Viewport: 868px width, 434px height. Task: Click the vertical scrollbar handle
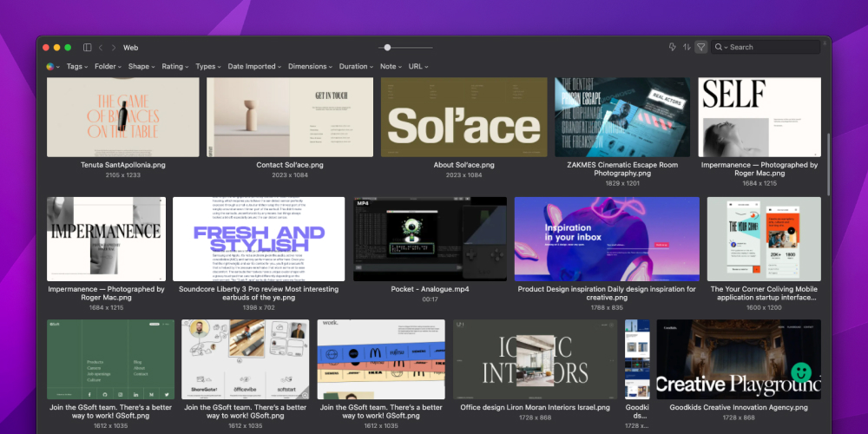tap(828, 164)
